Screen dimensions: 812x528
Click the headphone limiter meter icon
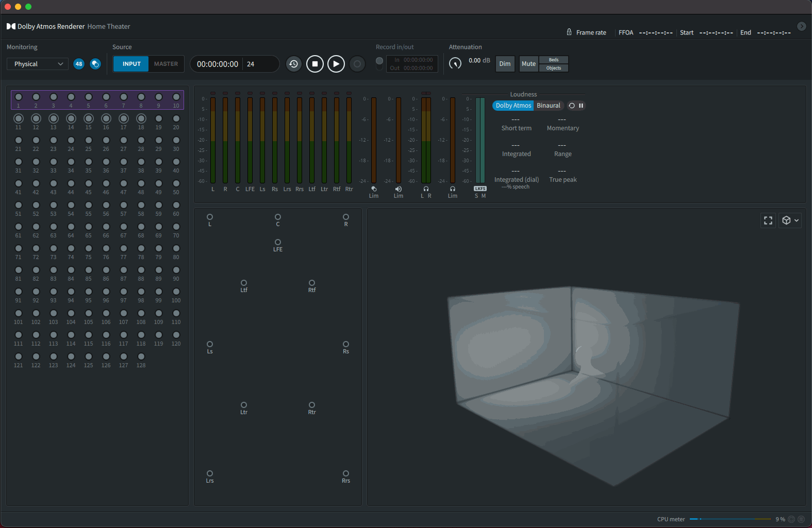(x=453, y=189)
